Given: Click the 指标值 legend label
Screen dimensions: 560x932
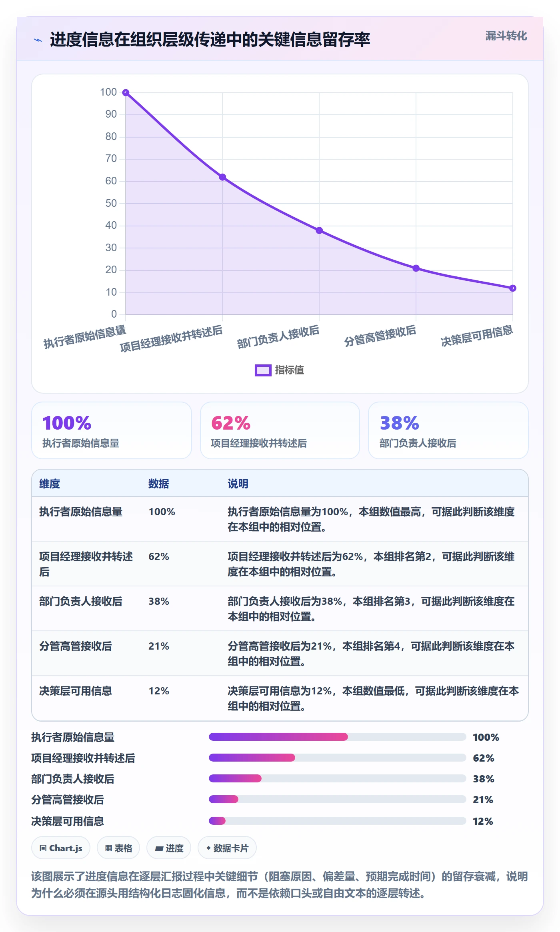Looking at the screenshot, I should 290,370.
